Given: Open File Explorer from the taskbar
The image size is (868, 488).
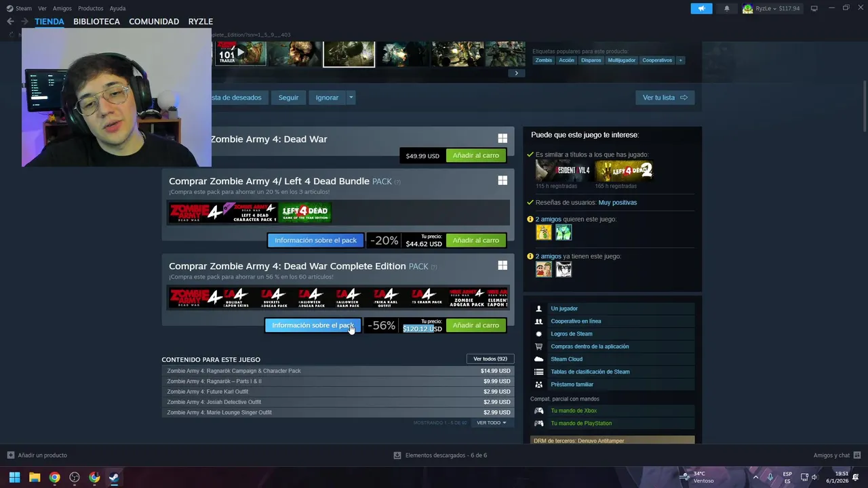Looking at the screenshot, I should point(35,477).
